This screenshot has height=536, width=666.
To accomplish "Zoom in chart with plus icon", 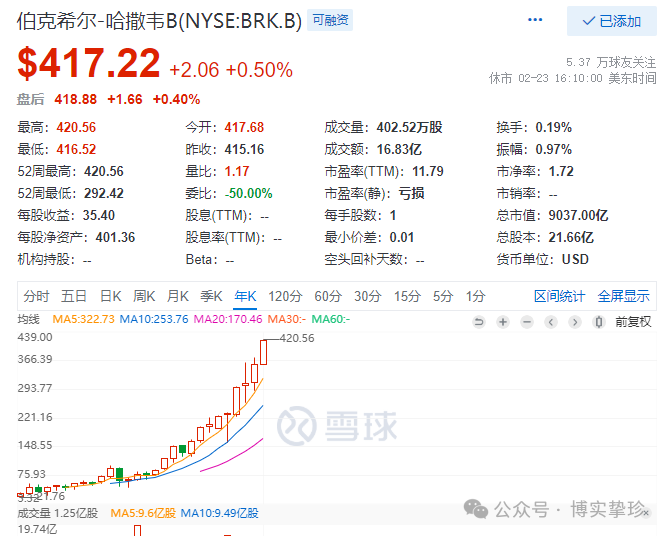I will click(503, 322).
